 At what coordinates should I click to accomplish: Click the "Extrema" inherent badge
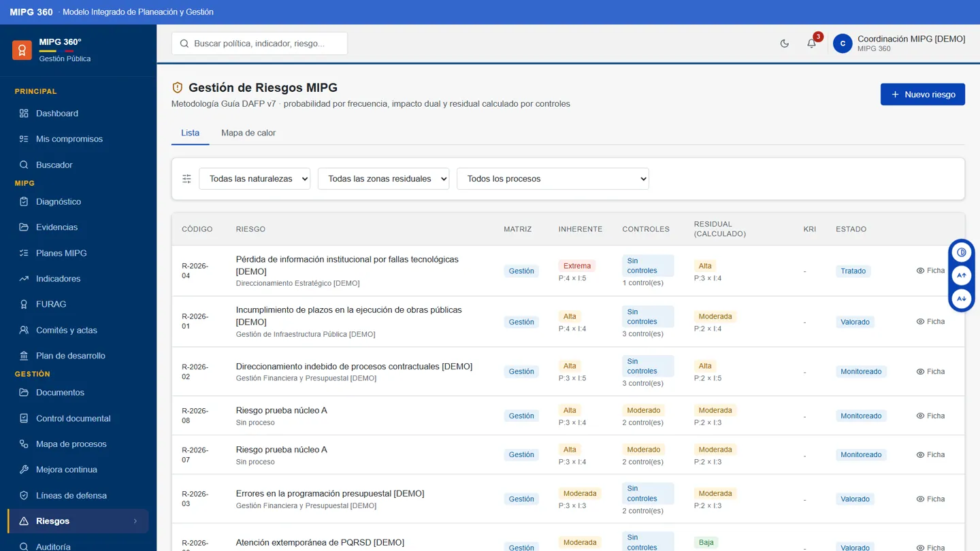(x=577, y=266)
